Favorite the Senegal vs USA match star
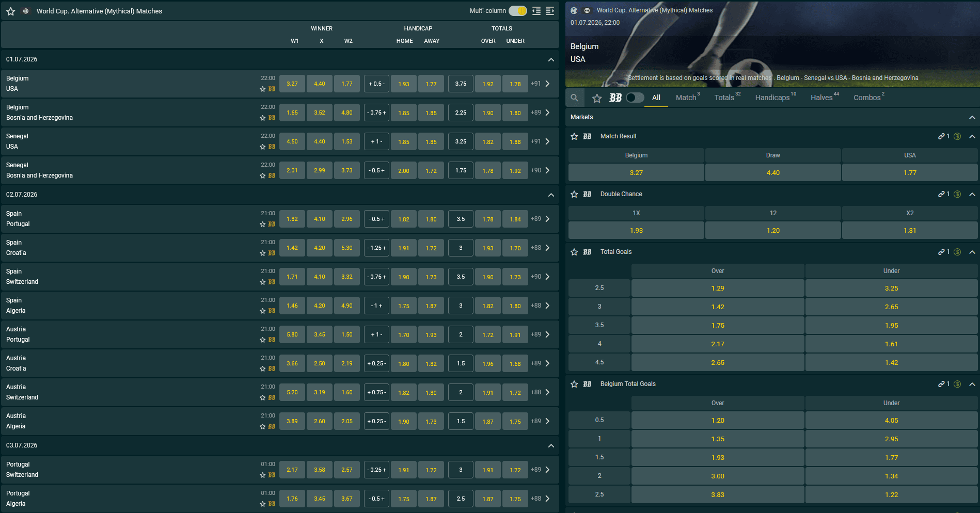The image size is (980, 513). 262,147
